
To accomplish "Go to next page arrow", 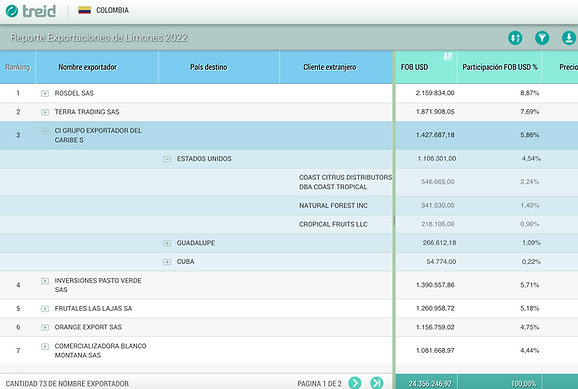I will (x=355, y=383).
